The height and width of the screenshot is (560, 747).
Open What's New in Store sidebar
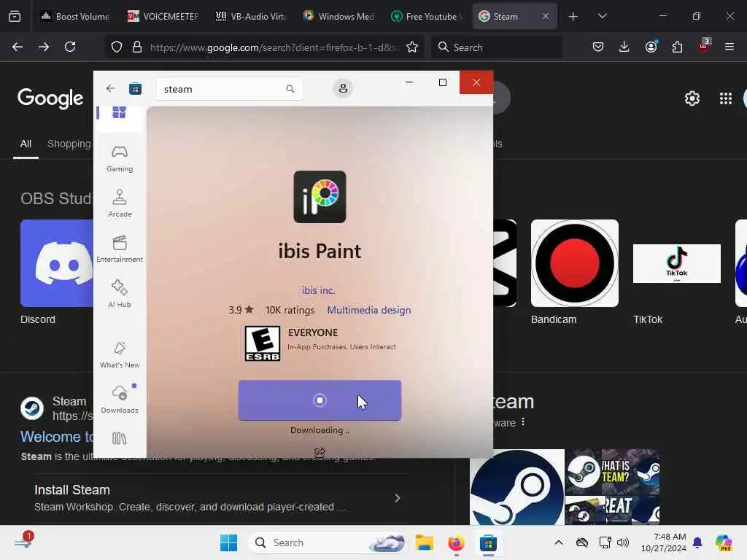point(120,354)
